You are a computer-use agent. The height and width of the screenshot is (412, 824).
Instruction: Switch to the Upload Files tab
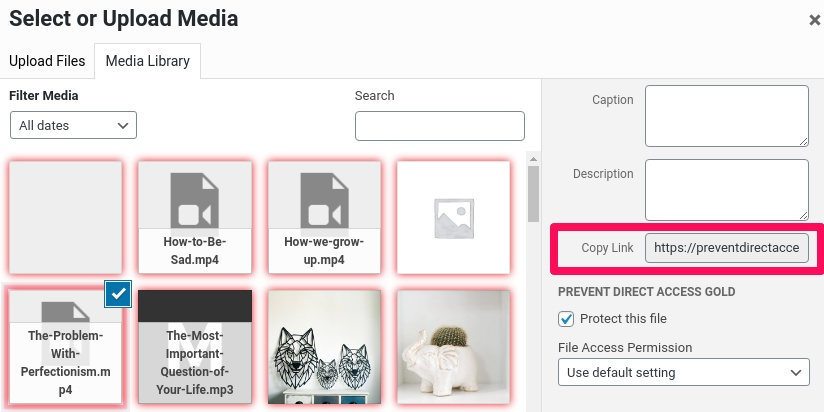47,61
